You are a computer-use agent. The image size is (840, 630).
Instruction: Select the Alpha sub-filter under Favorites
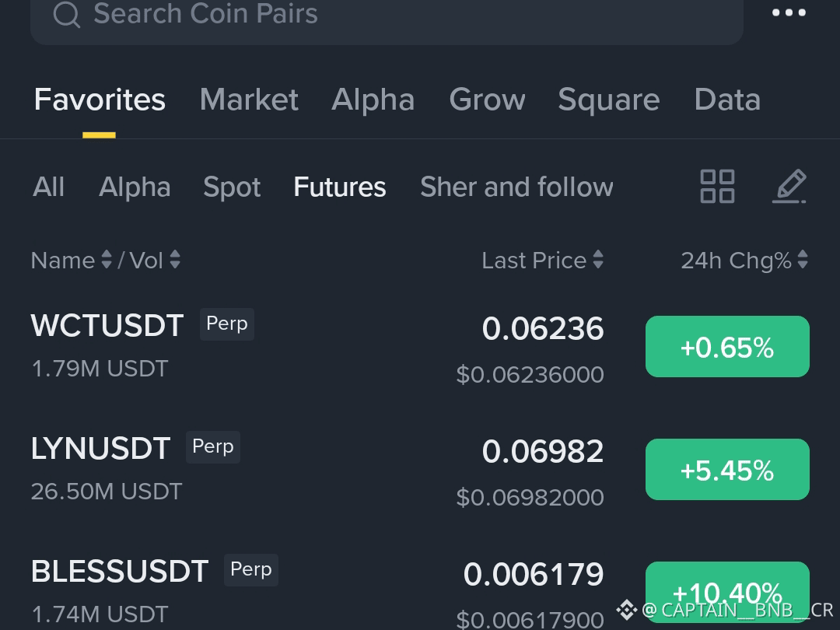coord(135,187)
